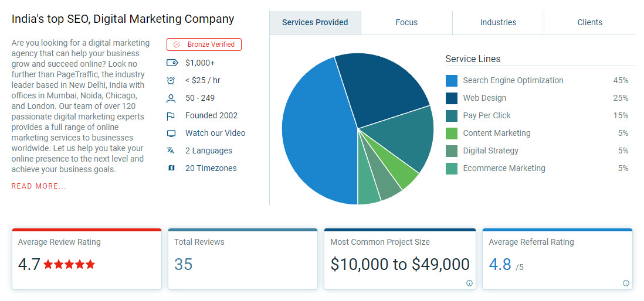Click the Search Engine Optimization legend color swatch
644x301 pixels.
click(451, 81)
